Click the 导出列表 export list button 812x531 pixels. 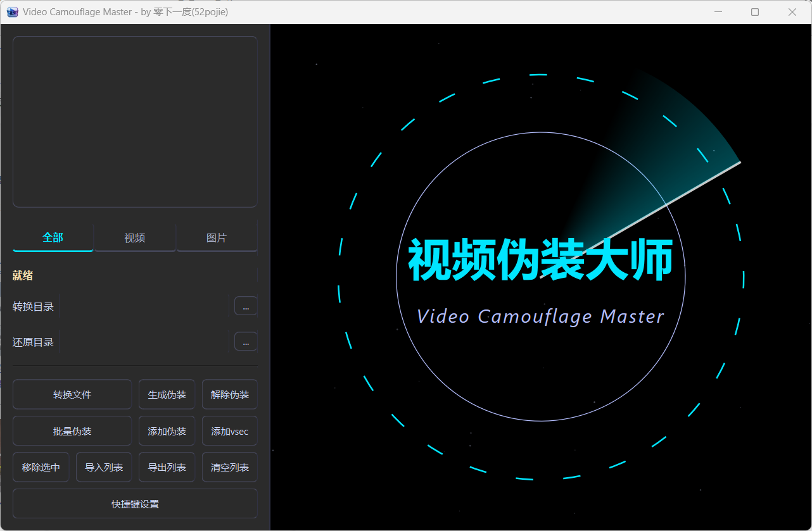tap(167, 466)
